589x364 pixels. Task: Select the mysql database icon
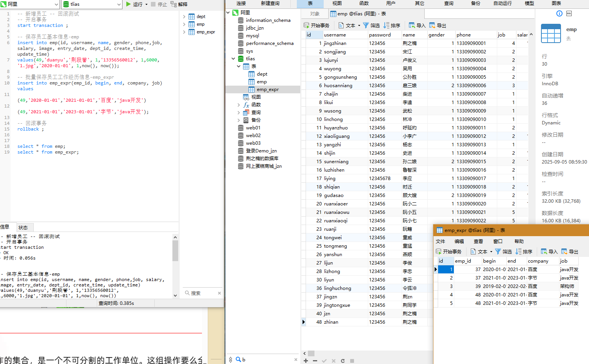click(x=241, y=36)
